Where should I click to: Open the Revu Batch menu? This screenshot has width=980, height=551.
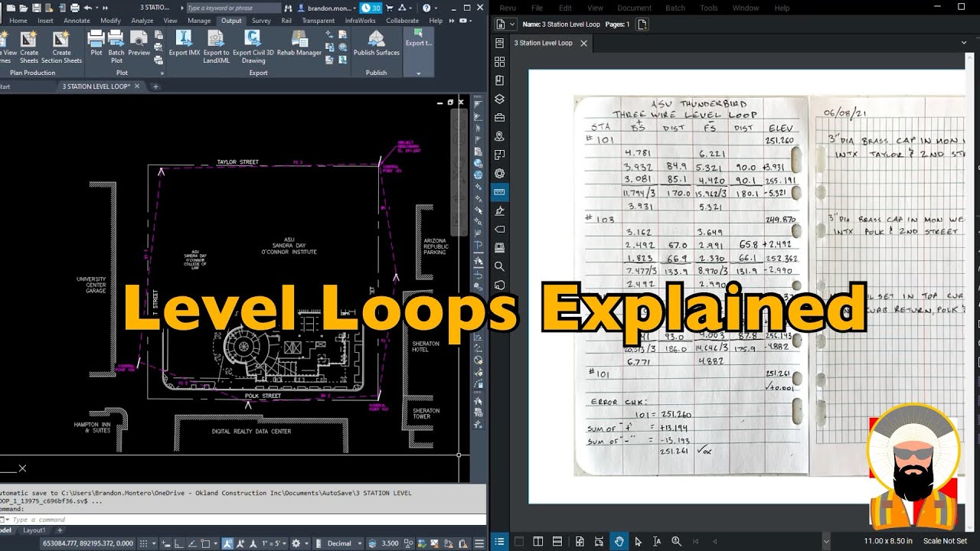[x=675, y=8]
